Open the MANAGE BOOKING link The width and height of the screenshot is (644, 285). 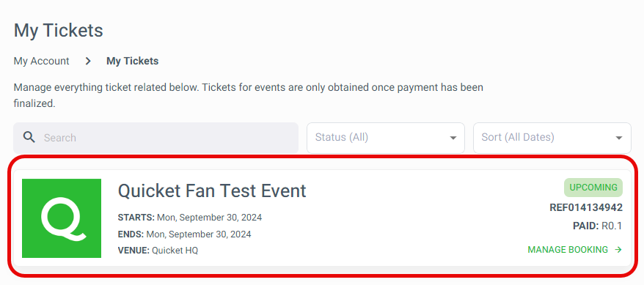574,250
